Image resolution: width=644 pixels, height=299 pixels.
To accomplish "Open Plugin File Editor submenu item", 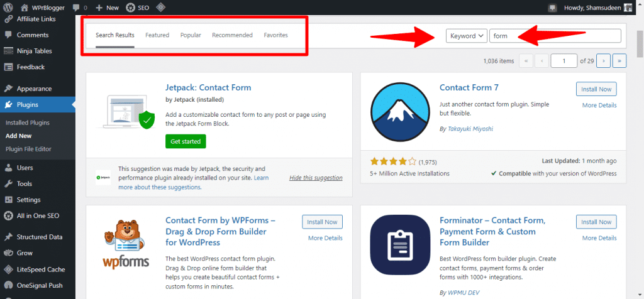I will point(28,149).
